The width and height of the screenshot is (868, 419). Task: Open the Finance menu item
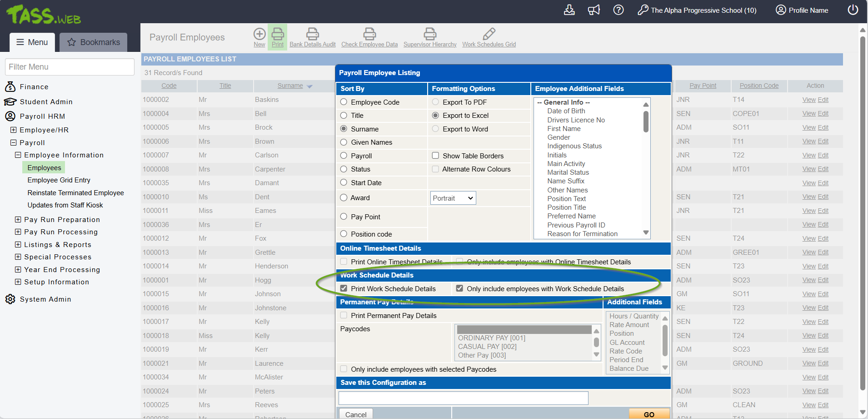click(34, 87)
